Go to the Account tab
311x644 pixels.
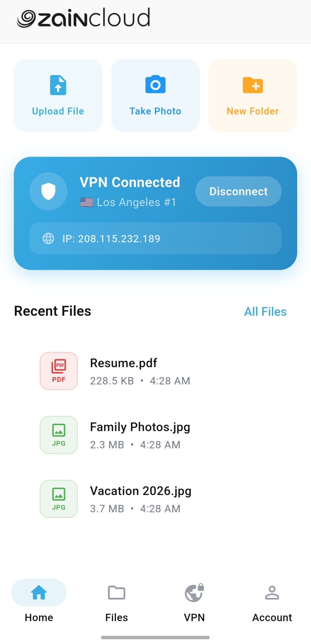point(272,603)
